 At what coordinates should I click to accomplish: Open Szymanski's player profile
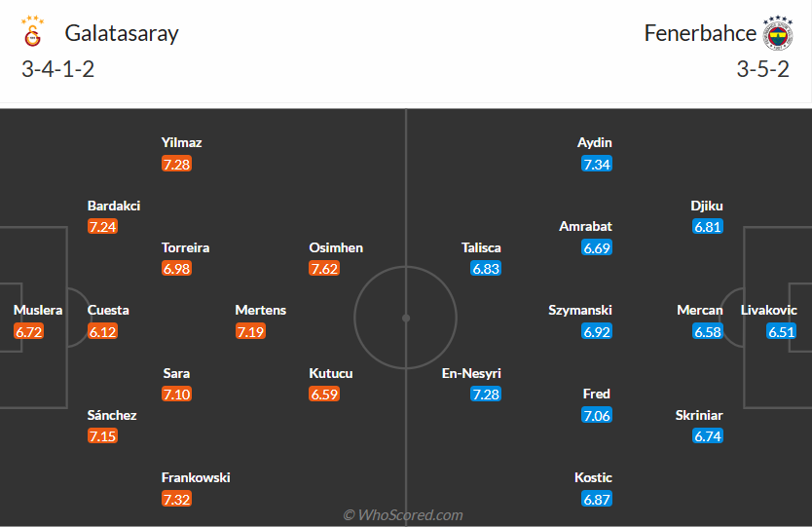(x=580, y=311)
